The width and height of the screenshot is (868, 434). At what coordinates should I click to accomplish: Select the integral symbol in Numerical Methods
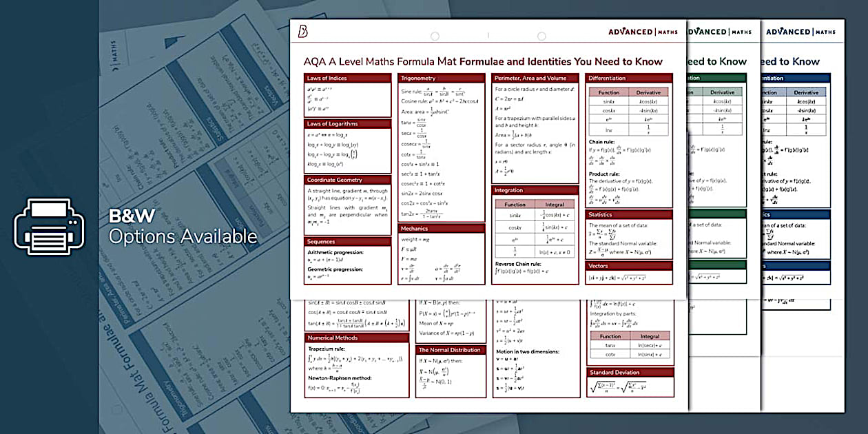312,356
